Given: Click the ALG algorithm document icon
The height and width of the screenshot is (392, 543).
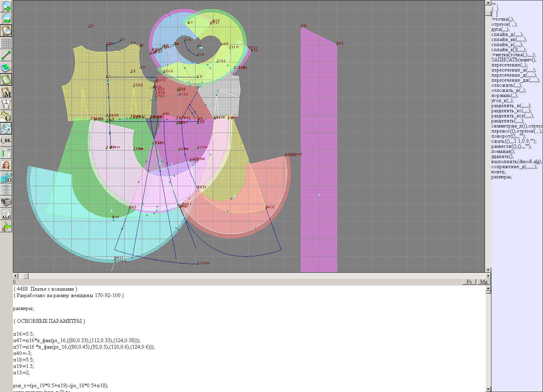Looking at the screenshot, I should click(x=6, y=214).
